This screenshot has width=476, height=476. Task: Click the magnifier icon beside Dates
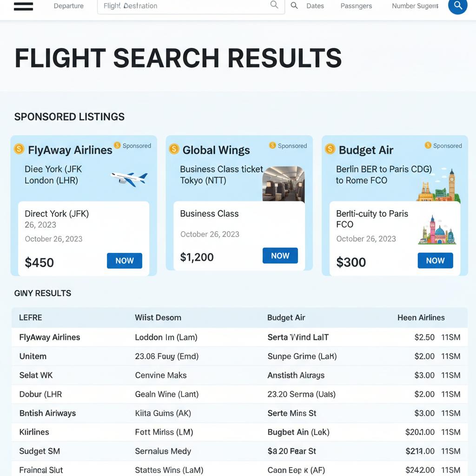[294, 6]
